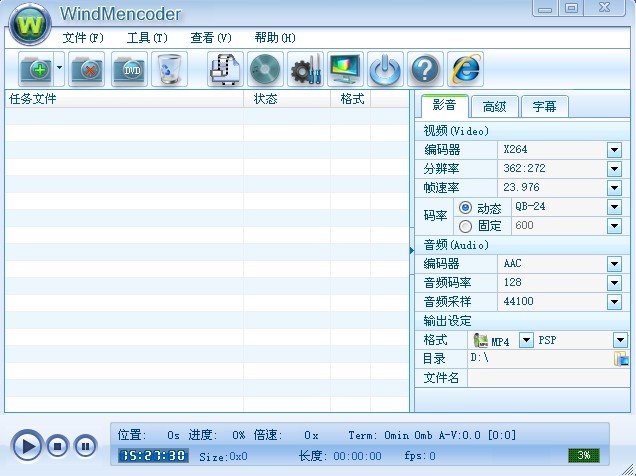Switch to the 影音 tab
Viewport: 636px width, 476px height.
445,106
